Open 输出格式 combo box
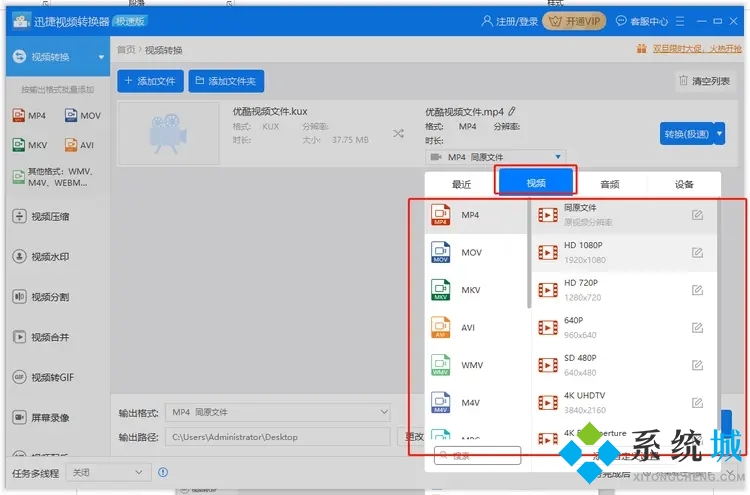The width and height of the screenshot is (750, 495). (278, 412)
